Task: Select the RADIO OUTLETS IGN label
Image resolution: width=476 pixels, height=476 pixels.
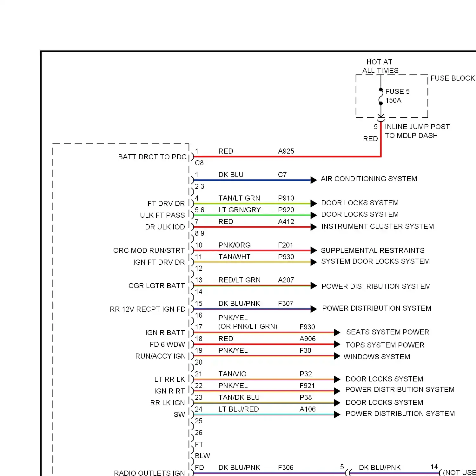Action: (x=149, y=473)
